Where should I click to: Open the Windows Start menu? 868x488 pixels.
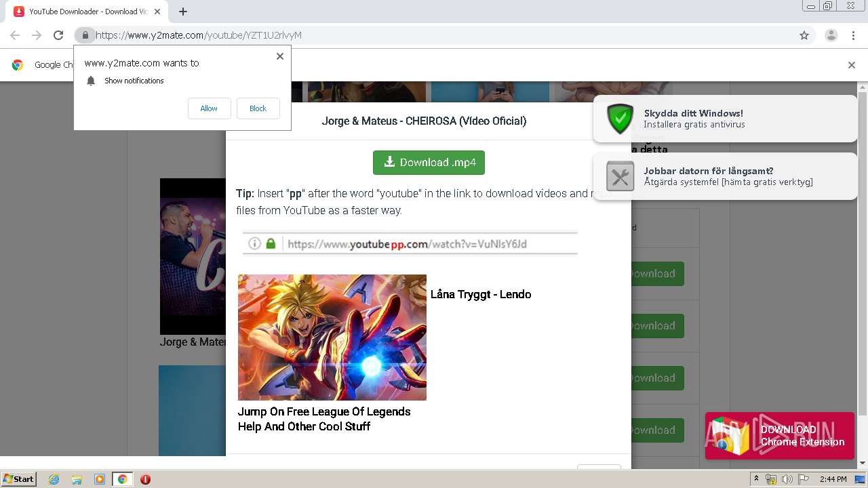pyautogui.click(x=19, y=479)
